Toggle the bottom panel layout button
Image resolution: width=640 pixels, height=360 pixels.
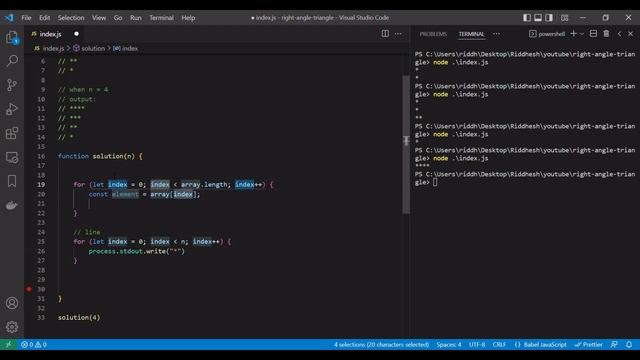click(538, 18)
